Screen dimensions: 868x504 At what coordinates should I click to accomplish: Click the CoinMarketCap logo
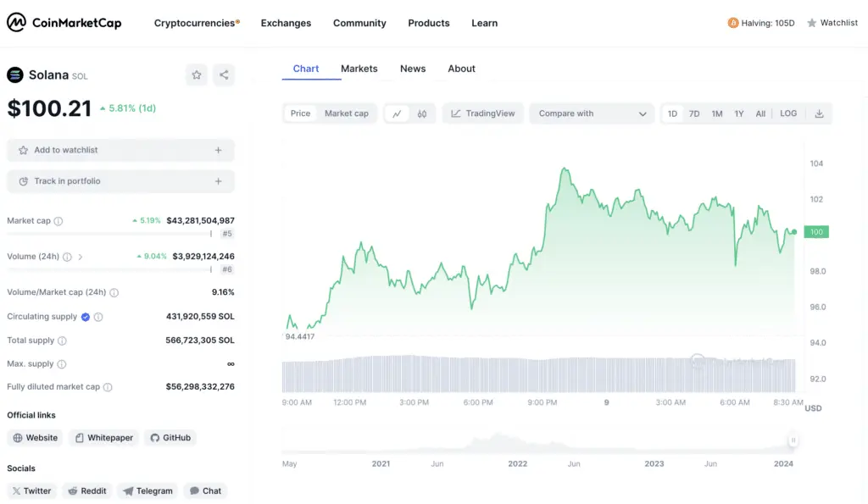coord(64,23)
